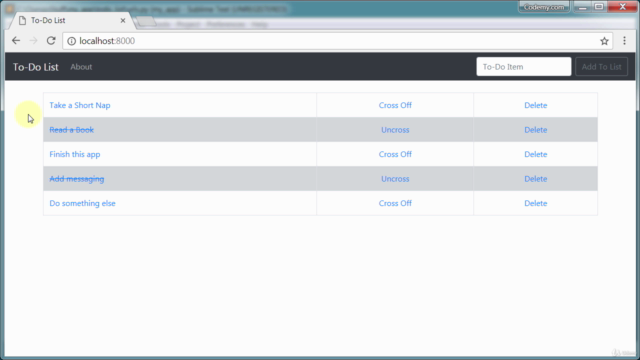Screen dimensions: 640x360
Task: Reload the page with refresh icon
Action: [x=51, y=41]
